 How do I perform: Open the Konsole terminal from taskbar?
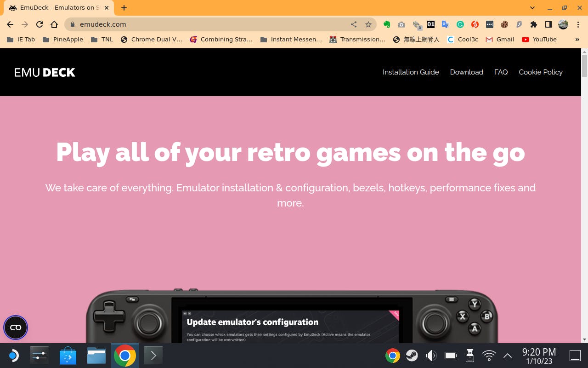[153, 356]
